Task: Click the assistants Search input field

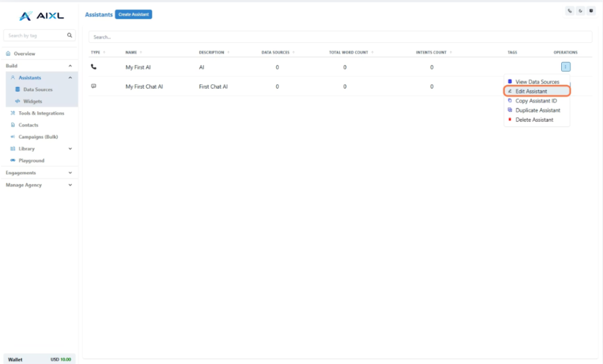Action: (340, 37)
